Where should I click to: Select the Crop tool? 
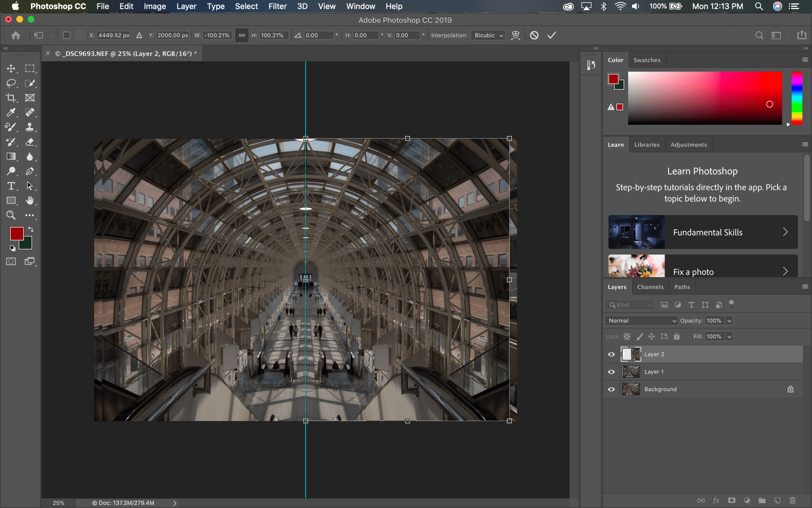[11, 98]
